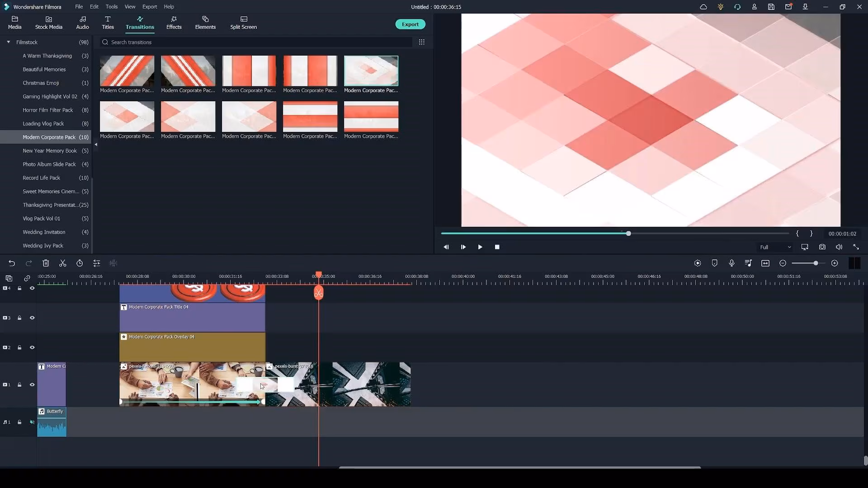Click the zoom in plus icon on timeline

tap(835, 263)
